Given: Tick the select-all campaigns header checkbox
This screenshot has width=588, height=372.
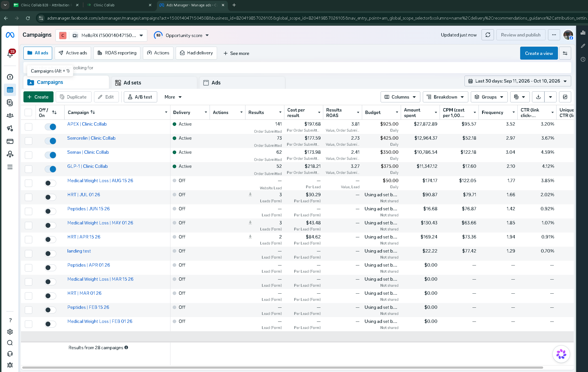Looking at the screenshot, I should click(28, 112).
